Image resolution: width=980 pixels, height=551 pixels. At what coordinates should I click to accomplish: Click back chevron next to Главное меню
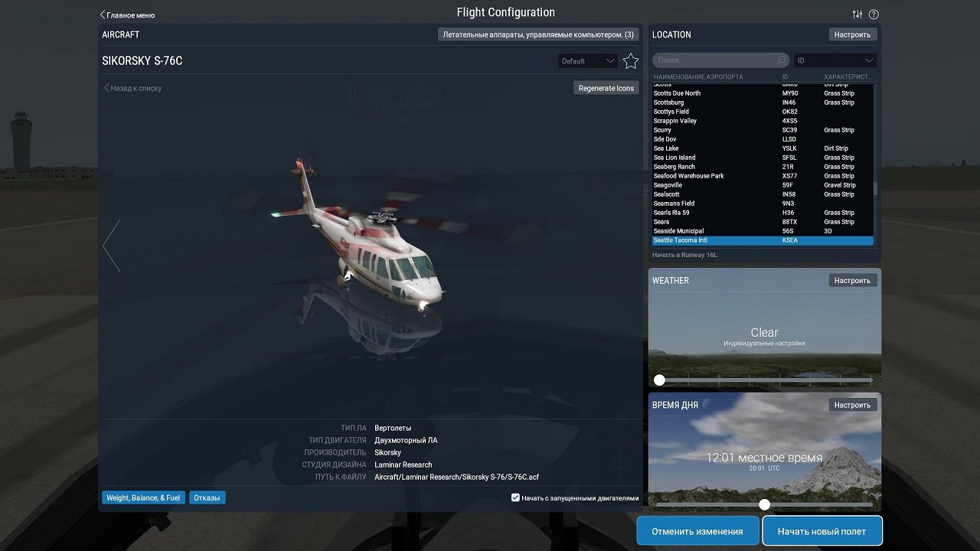(104, 15)
